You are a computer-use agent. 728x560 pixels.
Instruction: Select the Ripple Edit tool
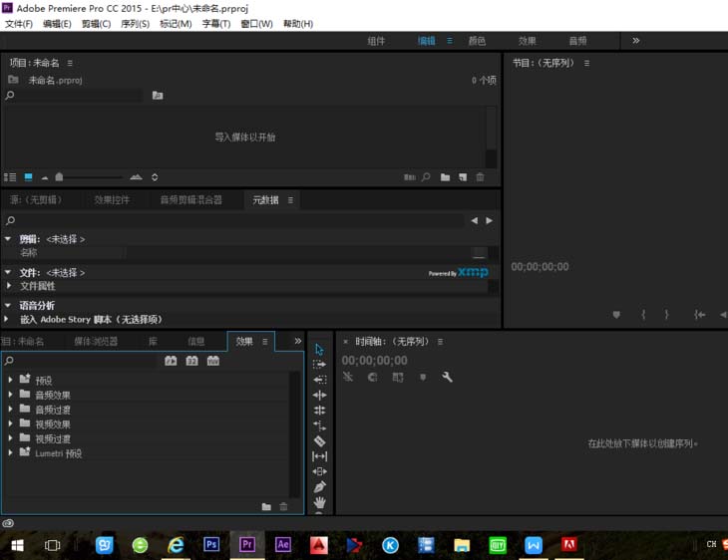[x=319, y=395]
